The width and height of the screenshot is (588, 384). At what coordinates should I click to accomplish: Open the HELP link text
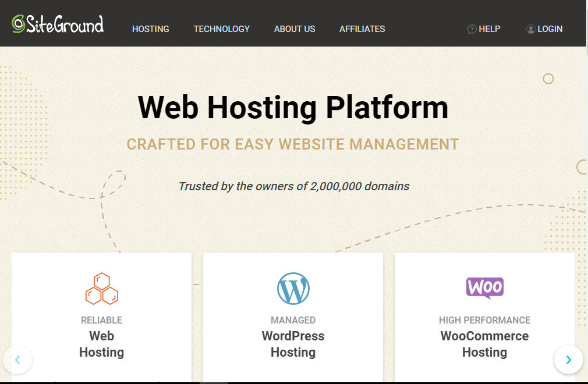[x=490, y=29]
